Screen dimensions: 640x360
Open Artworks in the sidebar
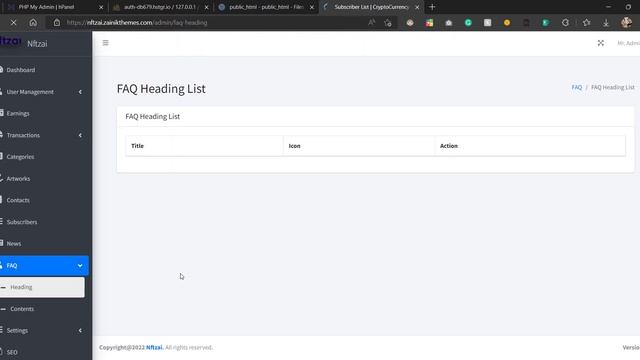point(18,178)
